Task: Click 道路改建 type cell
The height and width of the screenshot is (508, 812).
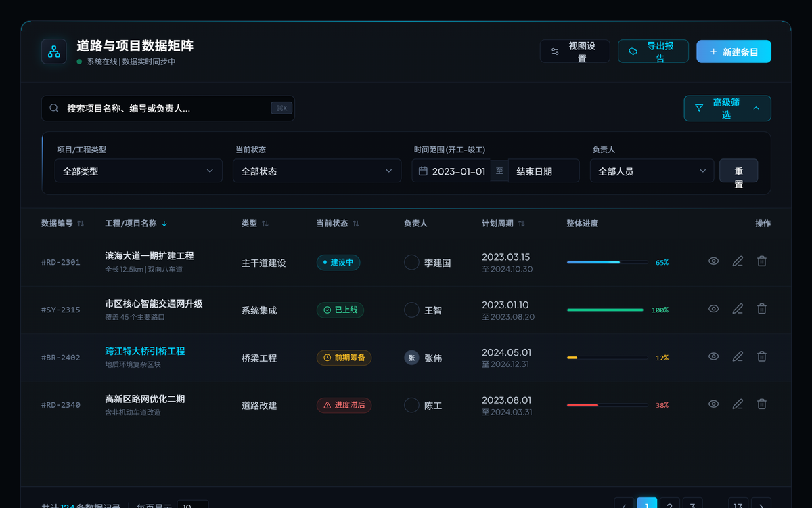Action: tap(259, 405)
